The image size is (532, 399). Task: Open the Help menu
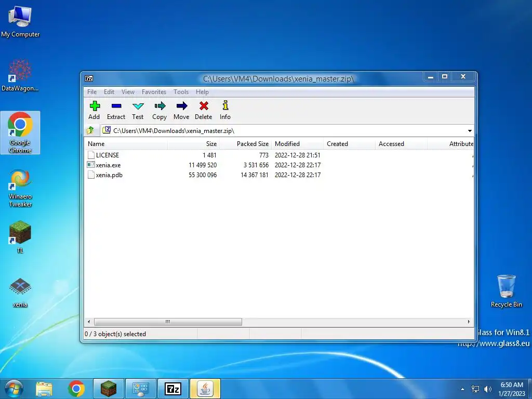click(x=202, y=92)
